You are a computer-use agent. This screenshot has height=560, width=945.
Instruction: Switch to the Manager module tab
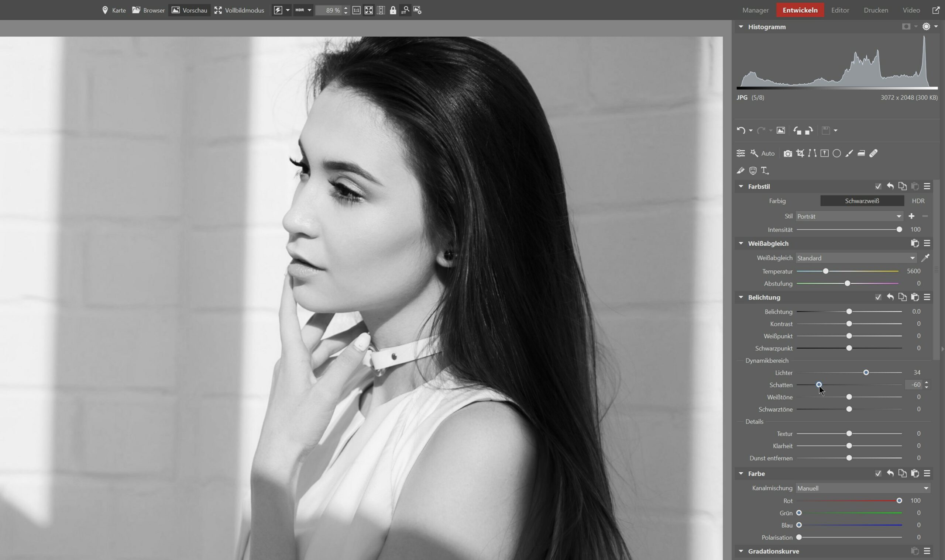[755, 10]
